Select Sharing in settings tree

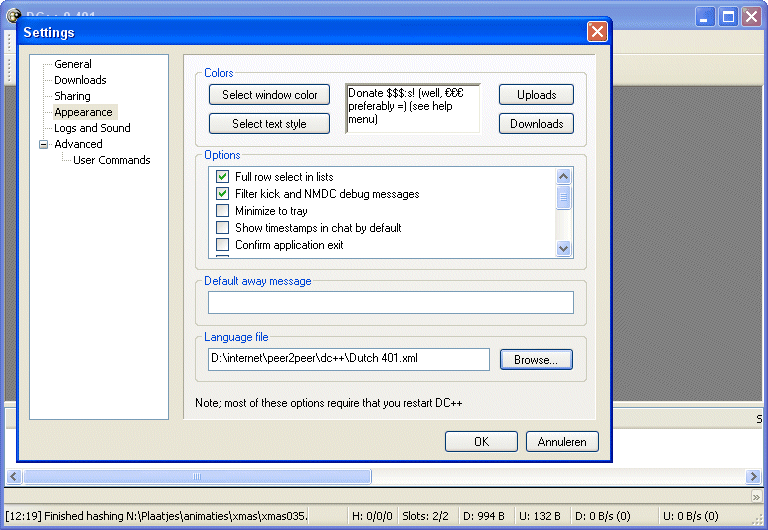(72, 96)
